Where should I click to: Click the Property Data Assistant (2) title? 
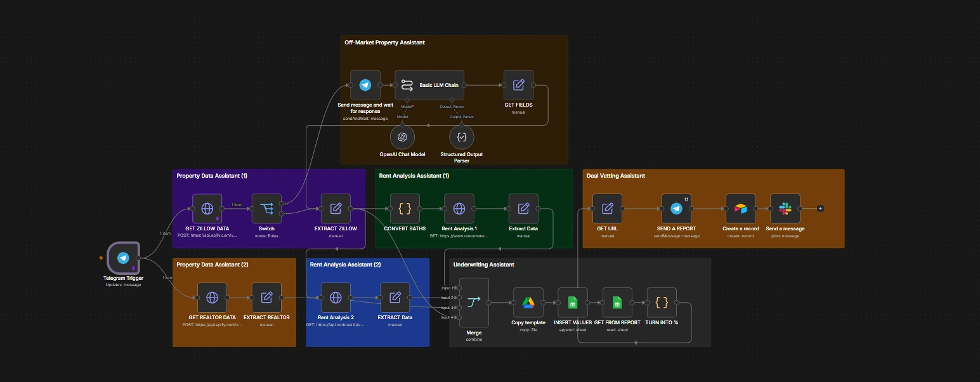[212, 264]
